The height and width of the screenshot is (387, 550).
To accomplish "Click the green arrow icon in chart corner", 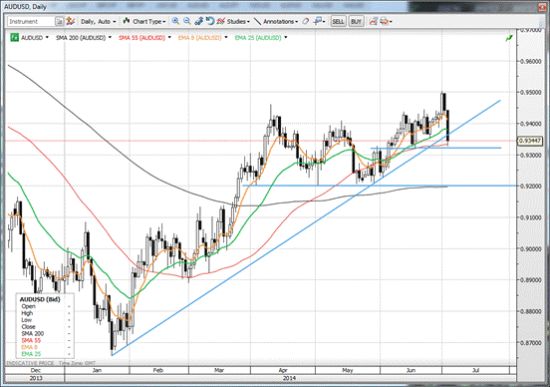I will click(x=509, y=38).
